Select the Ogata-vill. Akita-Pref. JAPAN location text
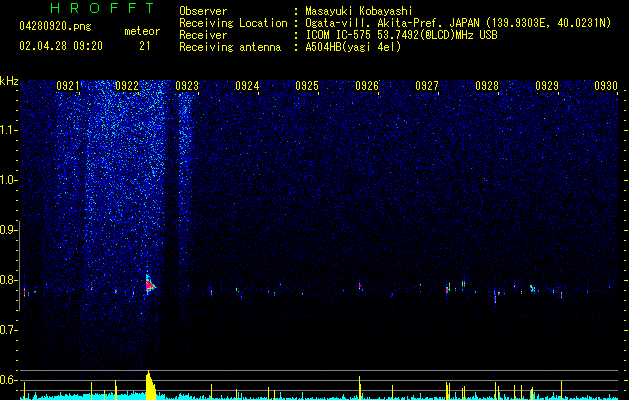Screen dimensions: 629x400 pos(458,23)
